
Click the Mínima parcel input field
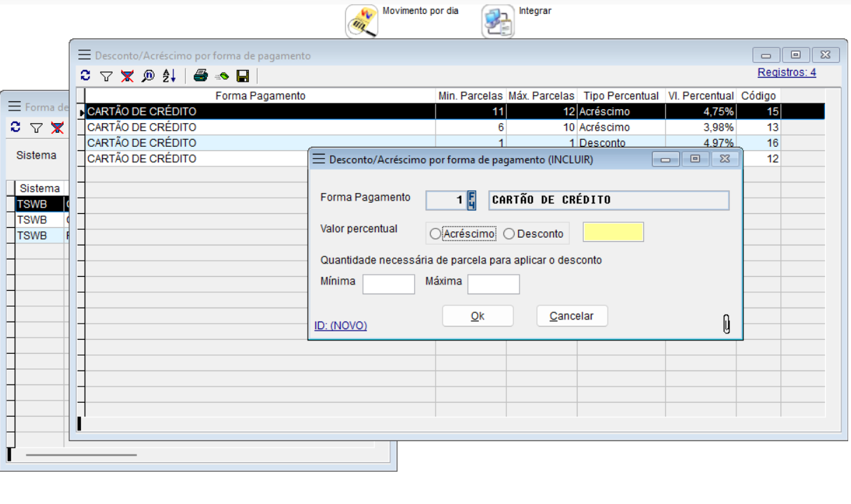tap(389, 284)
